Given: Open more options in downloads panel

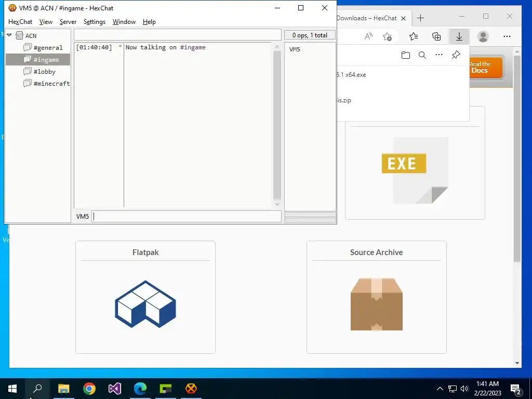Looking at the screenshot, I should (x=438, y=55).
